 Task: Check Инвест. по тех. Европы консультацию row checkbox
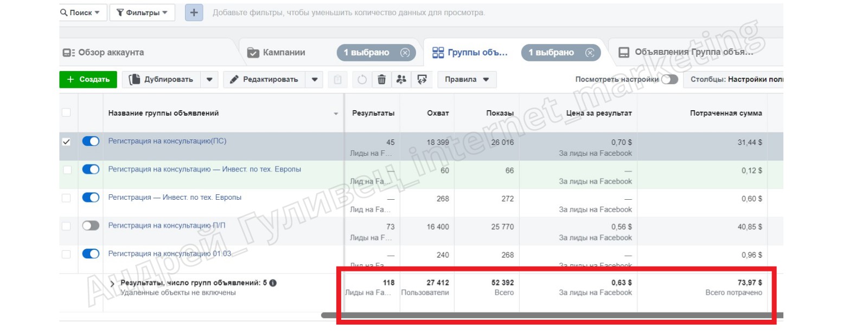(66, 170)
